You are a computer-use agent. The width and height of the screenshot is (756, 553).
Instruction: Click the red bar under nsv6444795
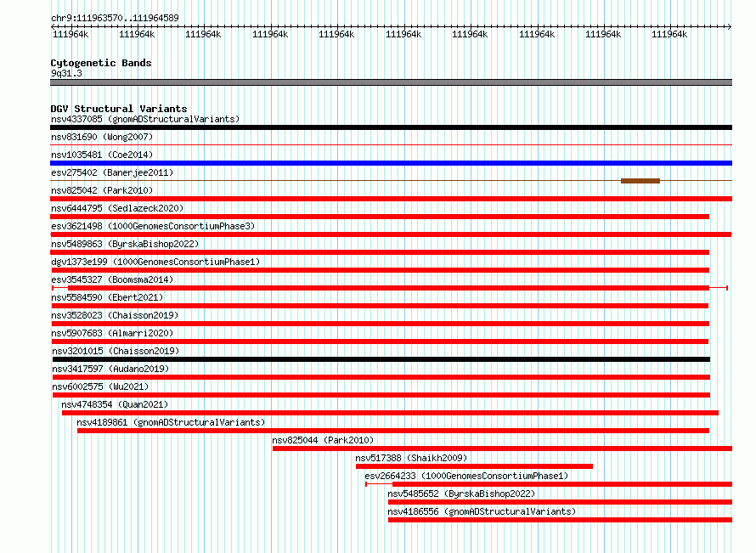pos(380,217)
